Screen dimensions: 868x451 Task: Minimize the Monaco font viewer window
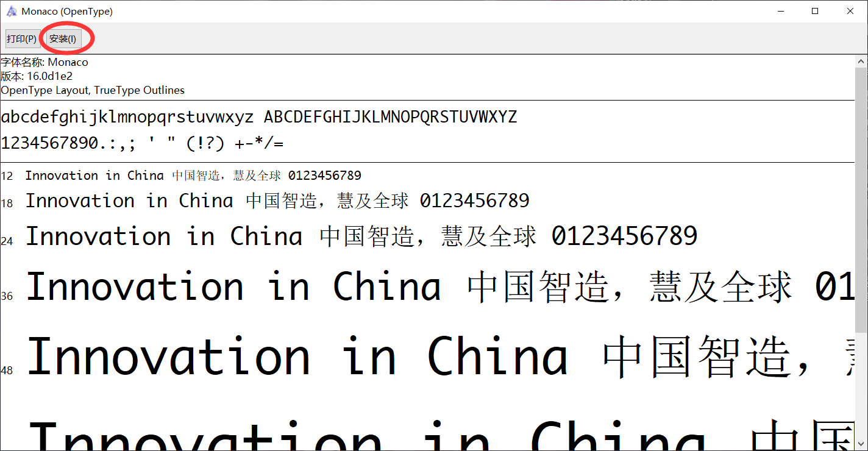(x=781, y=11)
